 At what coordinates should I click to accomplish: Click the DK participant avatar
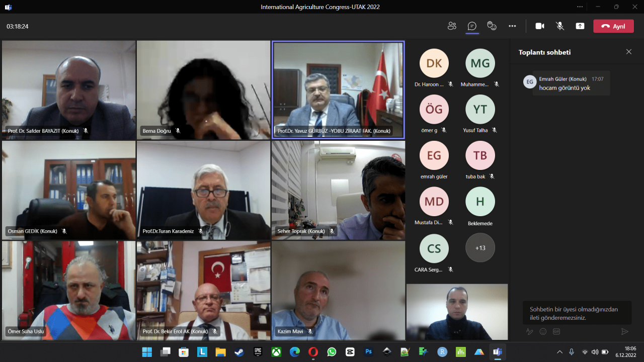click(434, 63)
